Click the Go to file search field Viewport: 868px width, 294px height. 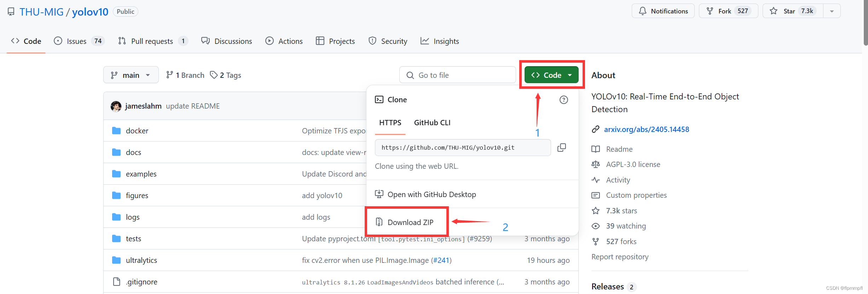pos(458,75)
